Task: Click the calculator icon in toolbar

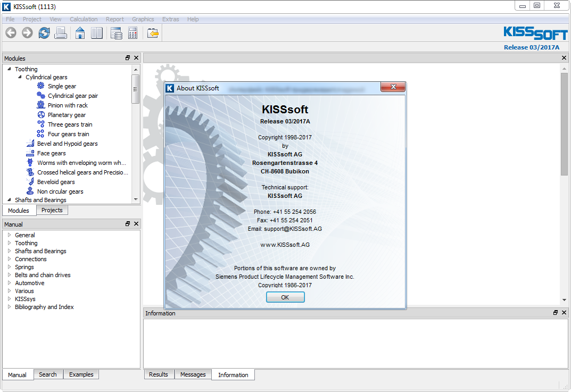Action: point(133,33)
